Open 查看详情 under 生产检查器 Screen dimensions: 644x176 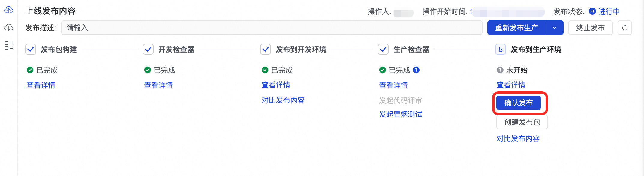click(x=393, y=85)
